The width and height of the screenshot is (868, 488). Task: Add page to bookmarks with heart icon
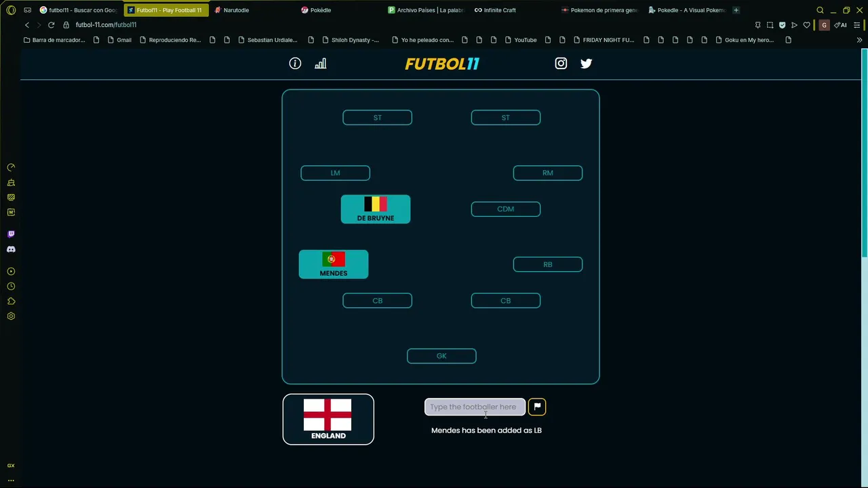tap(806, 25)
